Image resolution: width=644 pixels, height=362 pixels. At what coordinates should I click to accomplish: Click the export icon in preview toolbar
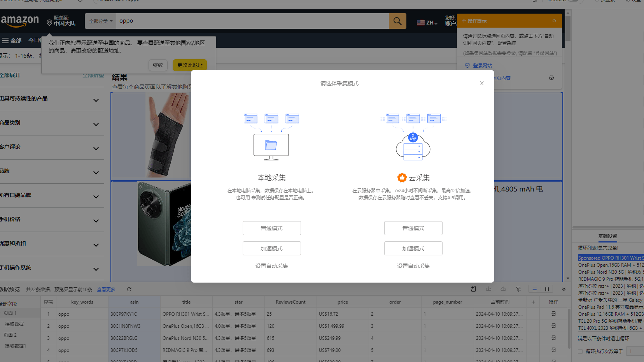pyautogui.click(x=503, y=289)
